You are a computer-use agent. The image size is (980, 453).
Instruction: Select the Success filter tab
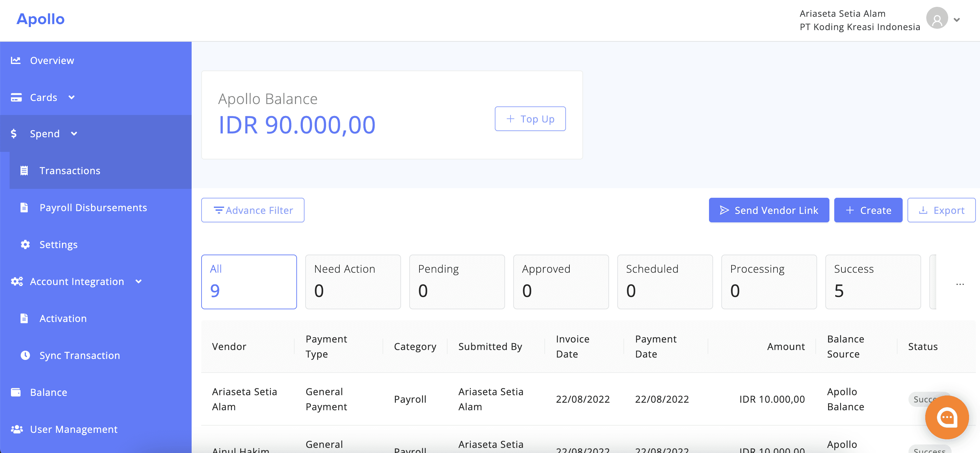[x=873, y=282]
